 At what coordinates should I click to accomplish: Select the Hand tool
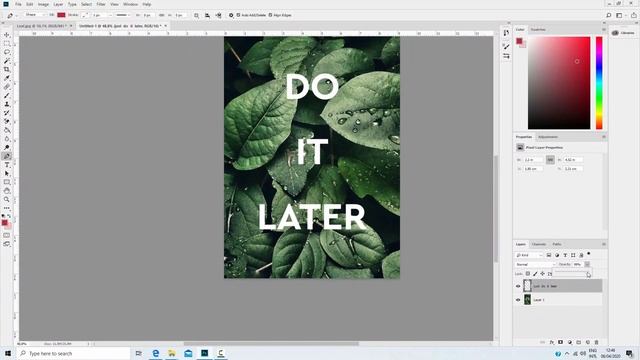[x=7, y=191]
